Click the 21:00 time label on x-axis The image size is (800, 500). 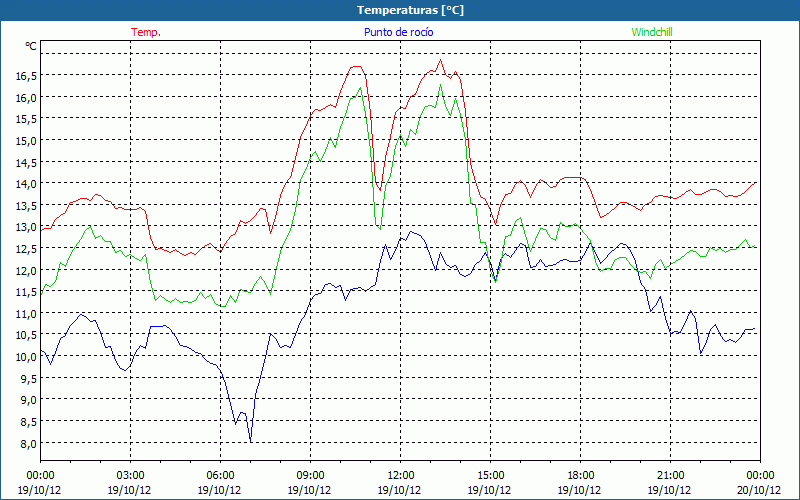tap(670, 476)
